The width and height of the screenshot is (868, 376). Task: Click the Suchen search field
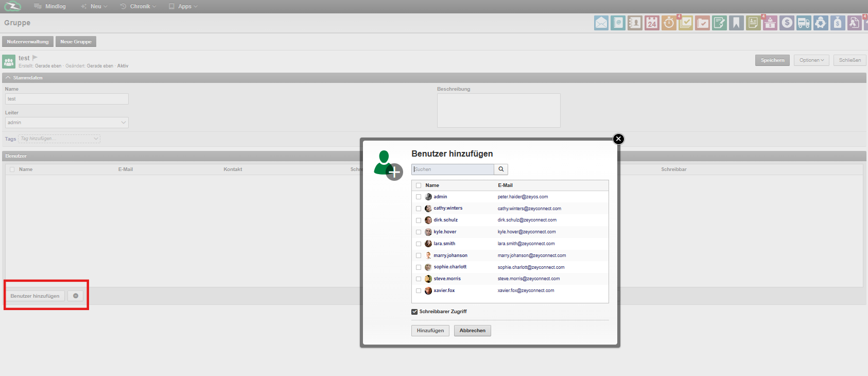453,169
